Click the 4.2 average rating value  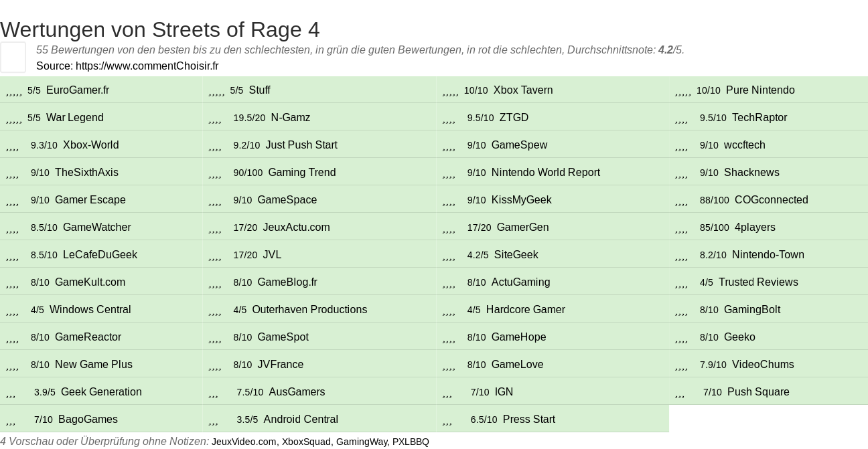coord(665,50)
